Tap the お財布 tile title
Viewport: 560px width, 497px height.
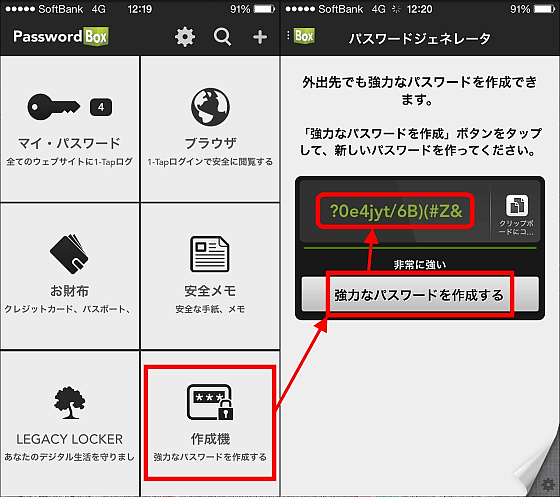point(69,291)
